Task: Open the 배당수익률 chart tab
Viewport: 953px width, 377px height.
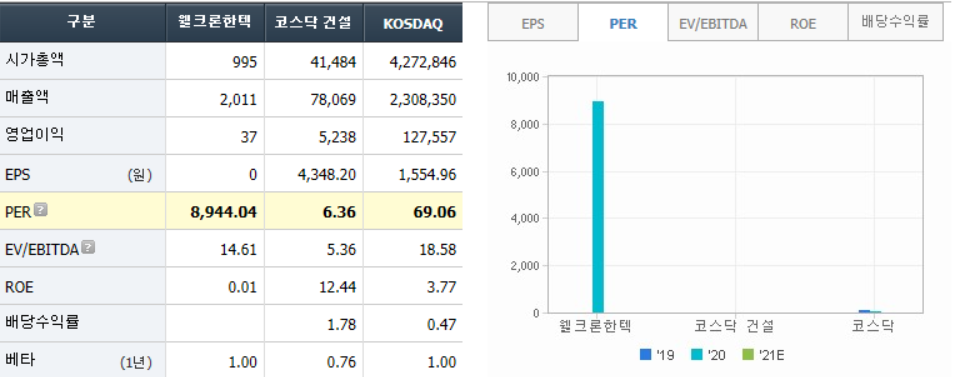Action: click(x=895, y=23)
